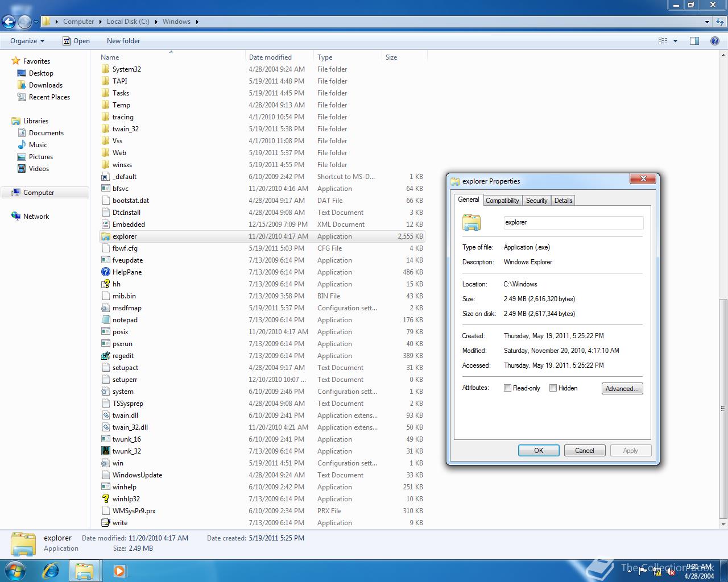The width and height of the screenshot is (728, 582).
Task: Select the General tab
Action: pyautogui.click(x=469, y=199)
